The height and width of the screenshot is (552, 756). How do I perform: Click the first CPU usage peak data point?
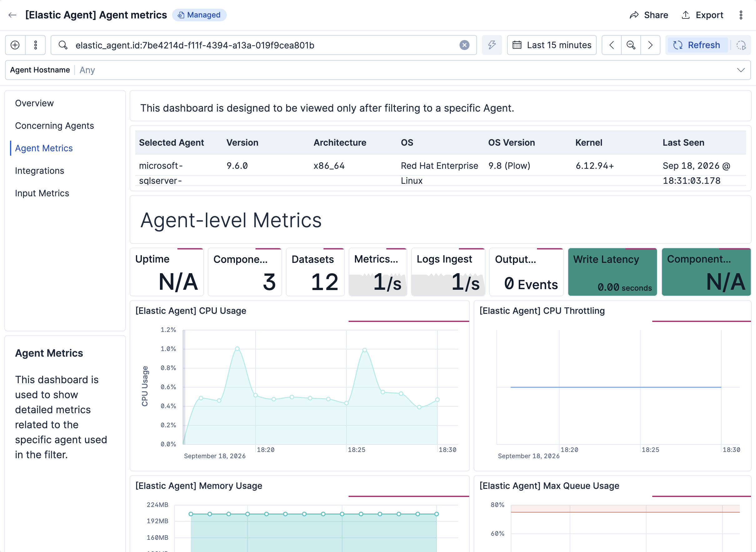click(237, 349)
